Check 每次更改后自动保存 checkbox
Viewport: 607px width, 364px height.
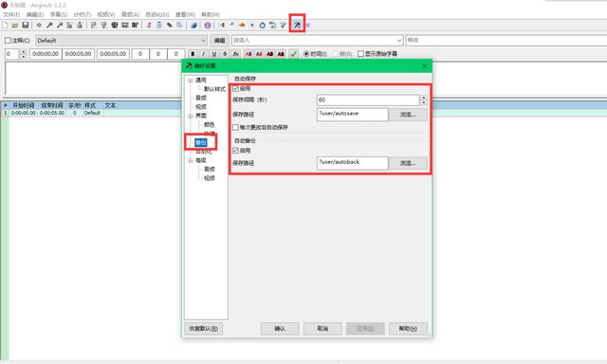click(x=235, y=127)
